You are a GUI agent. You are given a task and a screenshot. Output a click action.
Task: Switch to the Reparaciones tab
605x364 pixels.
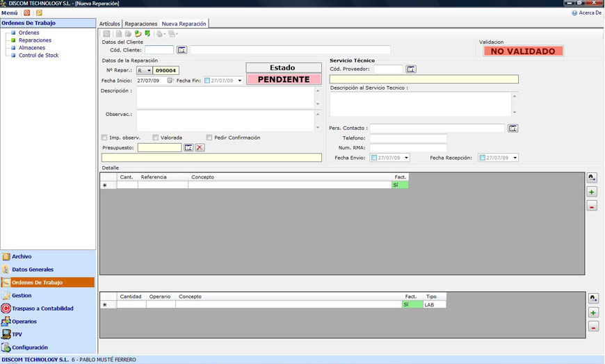point(140,24)
